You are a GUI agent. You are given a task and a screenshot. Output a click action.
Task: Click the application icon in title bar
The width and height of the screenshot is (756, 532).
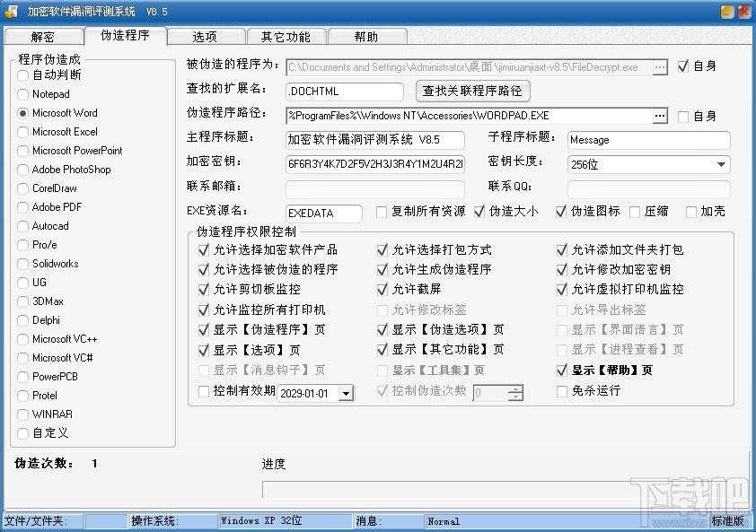point(11,11)
